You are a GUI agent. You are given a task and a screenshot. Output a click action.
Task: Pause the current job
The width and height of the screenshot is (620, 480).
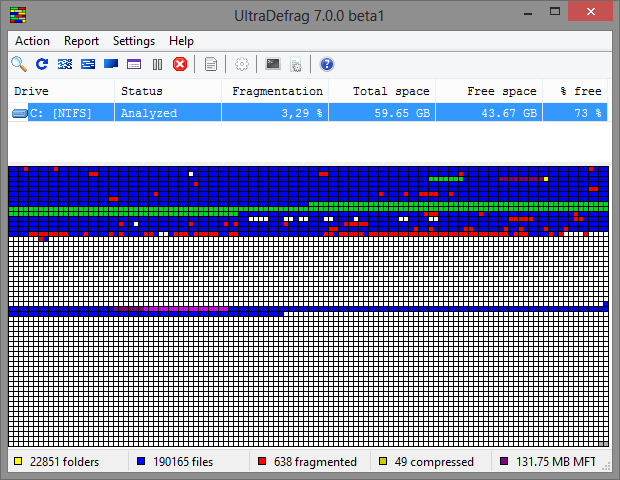coord(157,64)
